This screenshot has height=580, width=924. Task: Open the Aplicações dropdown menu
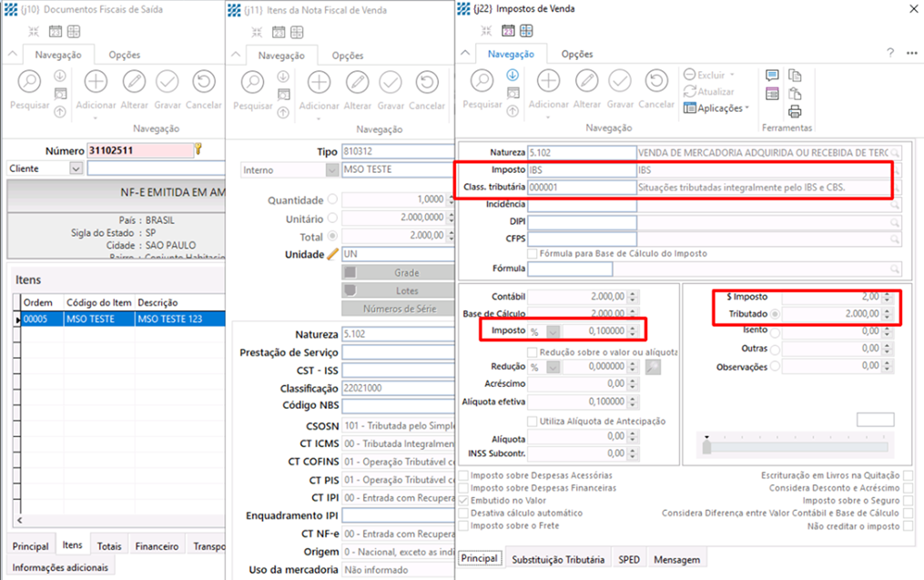(716, 108)
